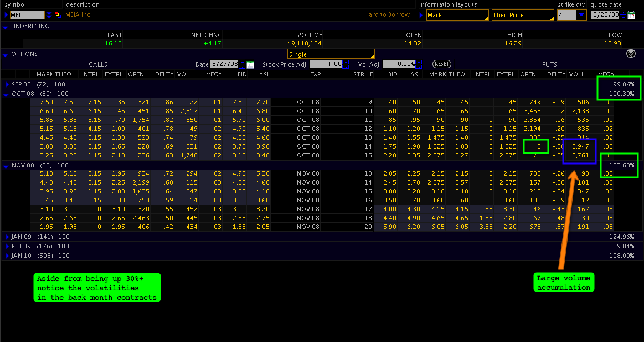Expand the SEP 08 expiration row
The image size is (644, 342).
[7, 84]
